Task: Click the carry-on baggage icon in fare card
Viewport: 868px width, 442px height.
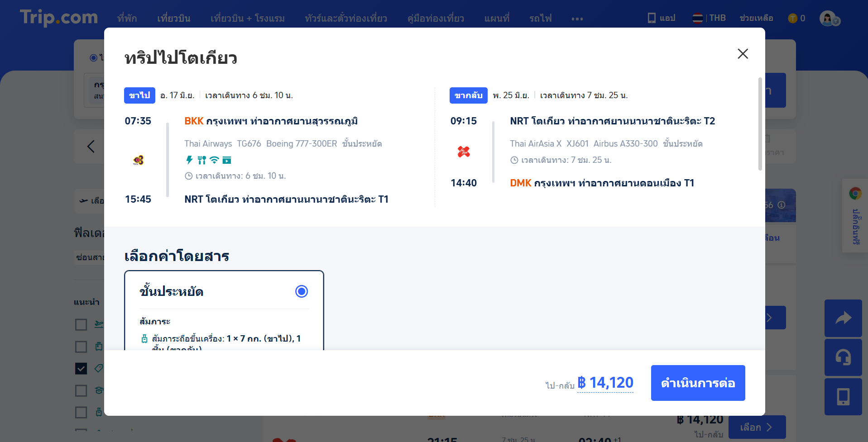Action: pos(144,338)
